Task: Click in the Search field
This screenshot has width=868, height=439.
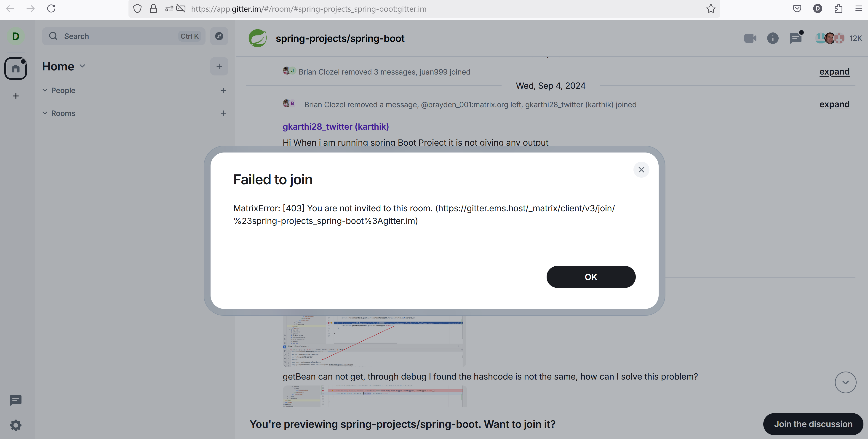Action: (118, 36)
